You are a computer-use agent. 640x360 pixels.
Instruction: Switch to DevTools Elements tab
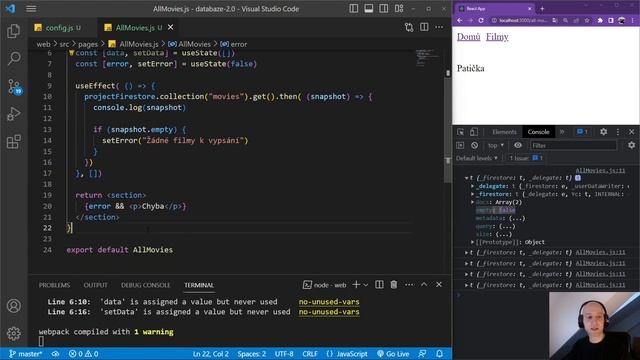[x=504, y=132]
